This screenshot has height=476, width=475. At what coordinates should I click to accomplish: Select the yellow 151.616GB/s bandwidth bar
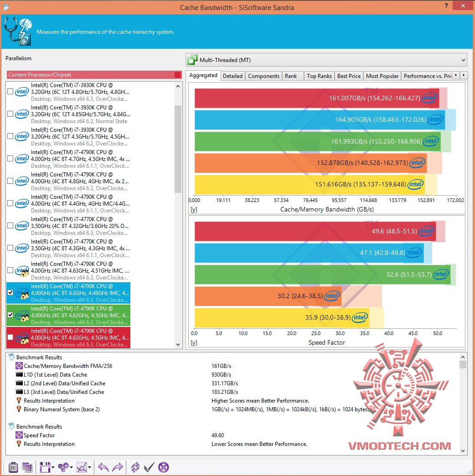coord(310,184)
